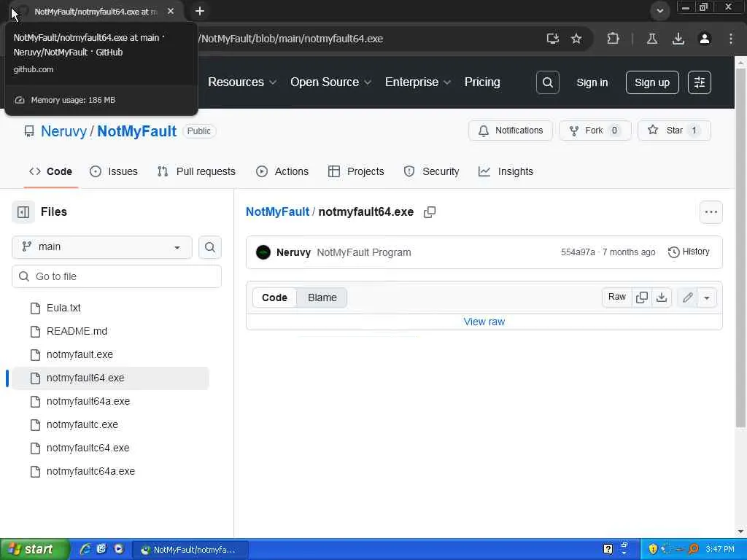Open the Projects tab
The image size is (747, 560).
pos(356,171)
